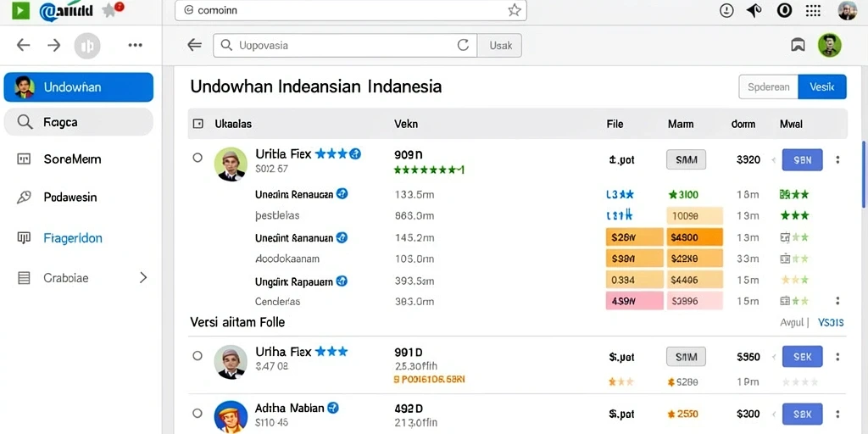Select the Uritla Flex 909n radio button
This screenshot has height=434, width=868.
(198, 158)
